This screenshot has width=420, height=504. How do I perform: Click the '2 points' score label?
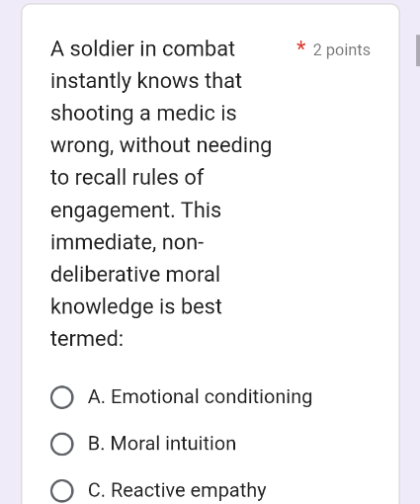point(342,50)
